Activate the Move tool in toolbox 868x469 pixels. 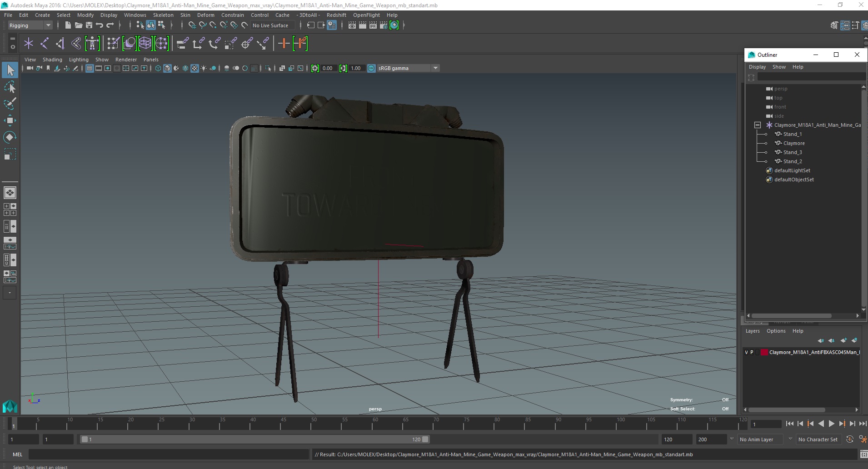point(10,120)
